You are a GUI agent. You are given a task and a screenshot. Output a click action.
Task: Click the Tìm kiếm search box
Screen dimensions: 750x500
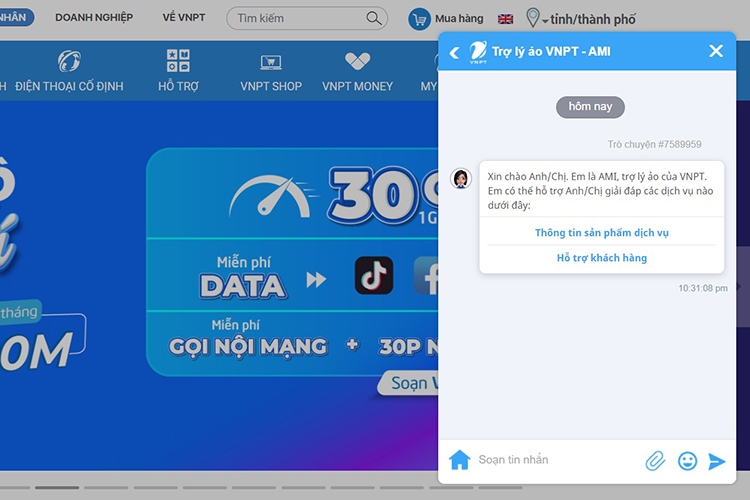coord(307,18)
